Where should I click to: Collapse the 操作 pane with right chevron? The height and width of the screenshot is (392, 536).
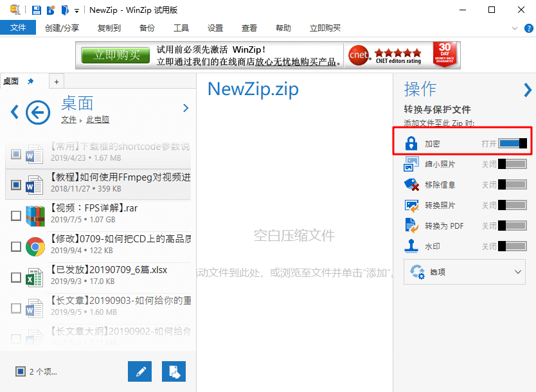point(528,90)
